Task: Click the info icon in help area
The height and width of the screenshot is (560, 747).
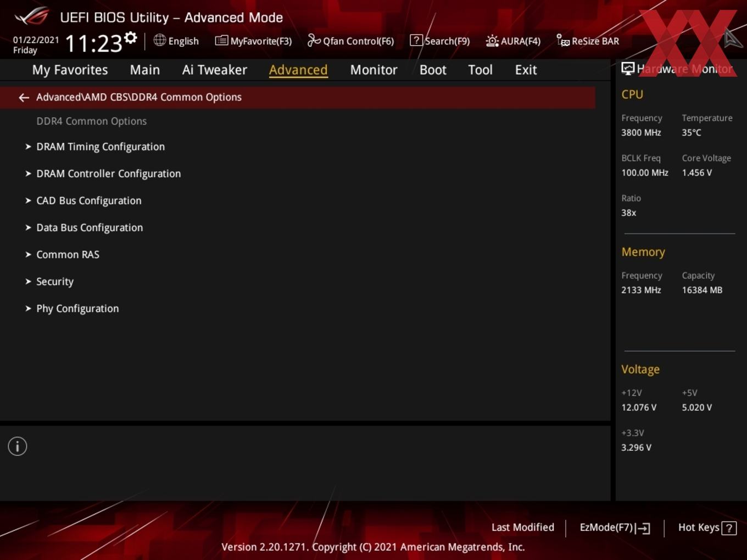Action: pos(18,446)
